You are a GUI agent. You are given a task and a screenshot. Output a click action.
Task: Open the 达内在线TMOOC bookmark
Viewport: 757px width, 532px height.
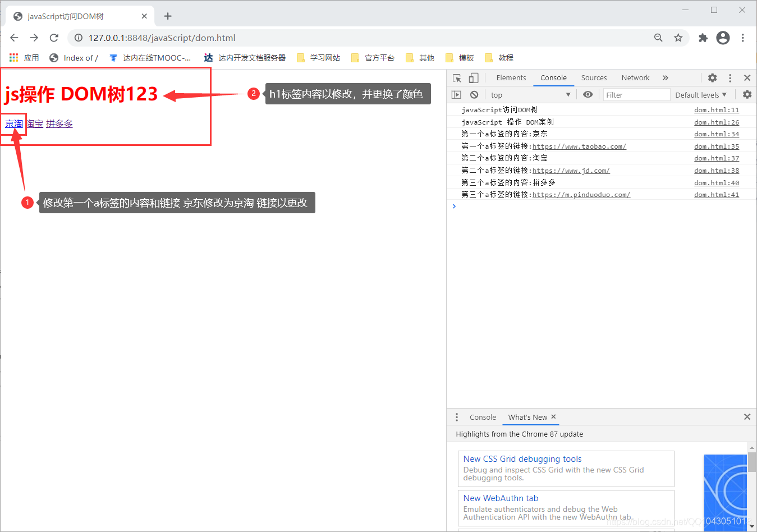150,58
